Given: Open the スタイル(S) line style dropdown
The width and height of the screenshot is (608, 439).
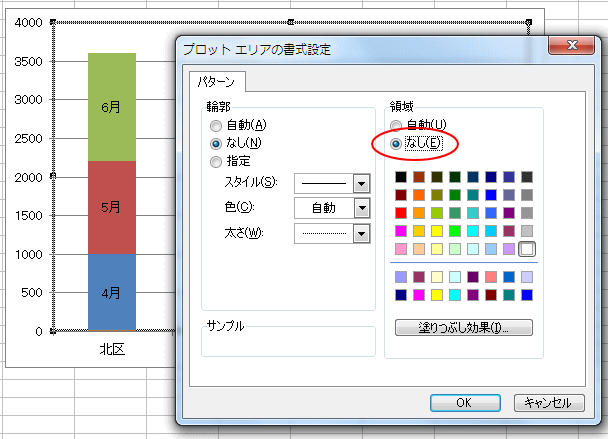Looking at the screenshot, I should tap(361, 183).
